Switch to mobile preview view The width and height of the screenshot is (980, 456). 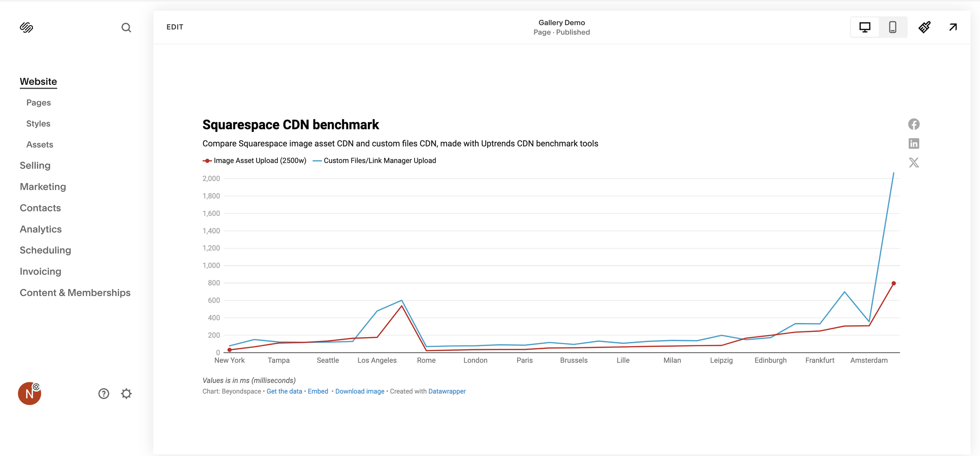(x=893, y=27)
